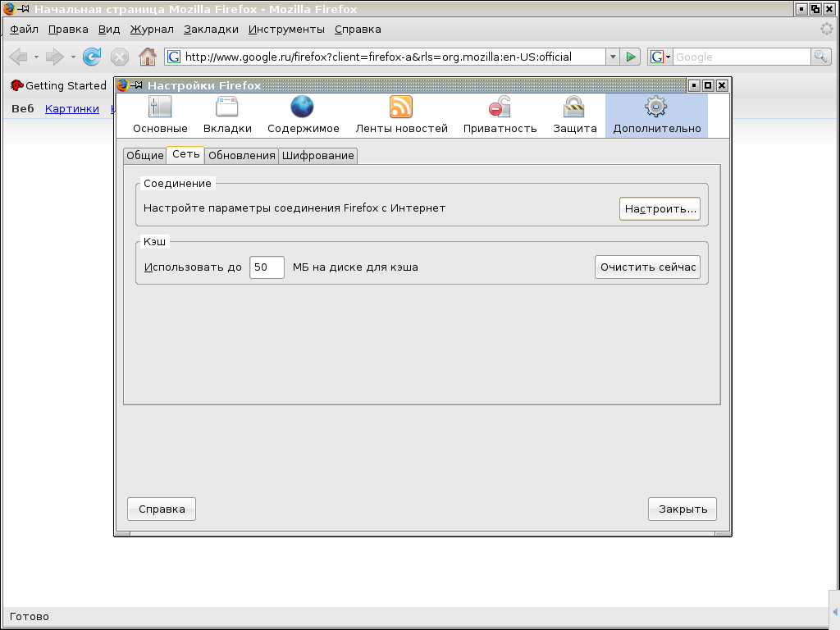Open the Правка menu
This screenshot has width=840, height=630.
point(68,30)
